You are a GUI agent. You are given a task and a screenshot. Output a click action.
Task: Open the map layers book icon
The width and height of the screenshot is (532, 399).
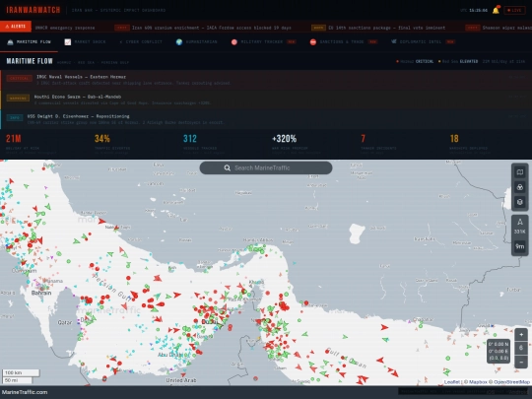tap(520, 172)
